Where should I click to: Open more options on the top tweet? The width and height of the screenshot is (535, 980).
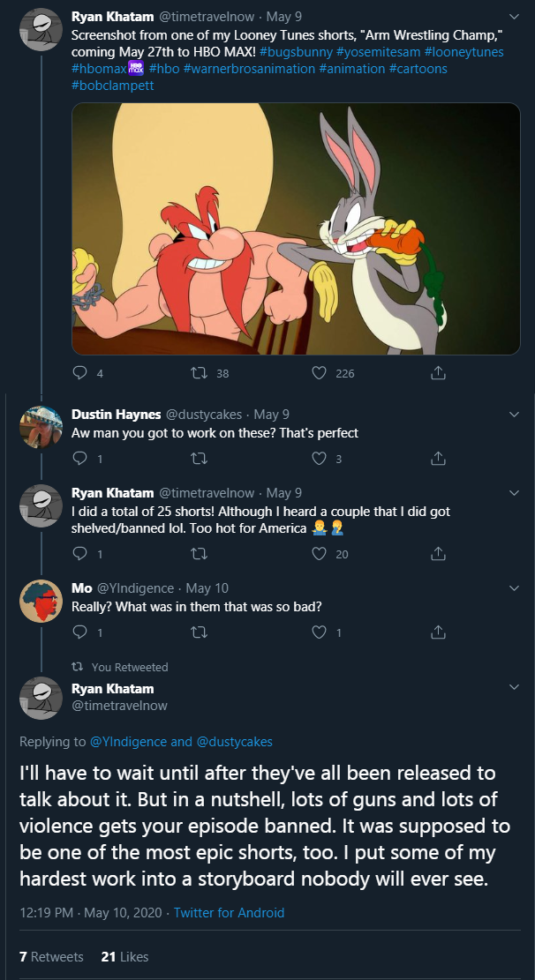(x=516, y=17)
